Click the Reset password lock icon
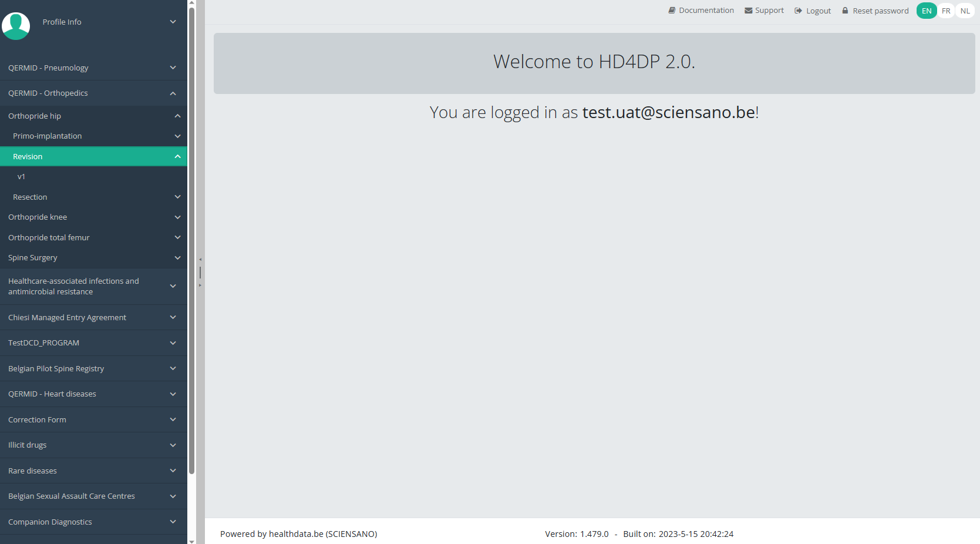This screenshot has height=544, width=980. (845, 11)
